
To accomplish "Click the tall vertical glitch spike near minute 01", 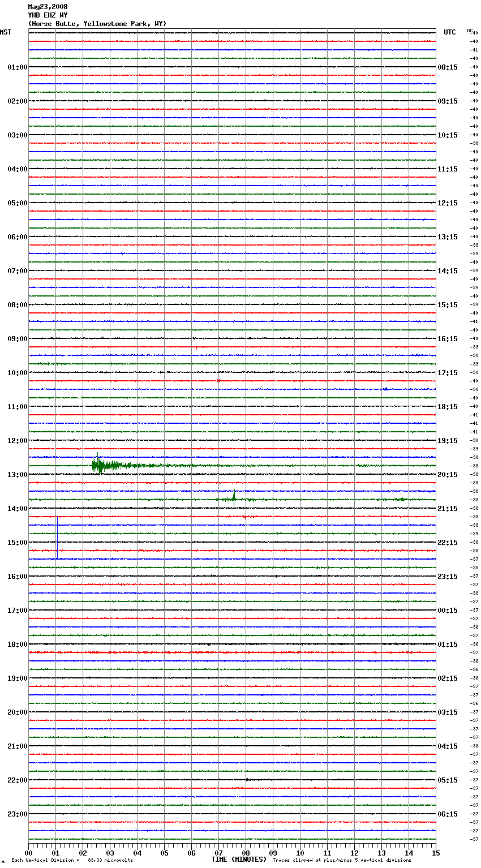I will click(57, 538).
